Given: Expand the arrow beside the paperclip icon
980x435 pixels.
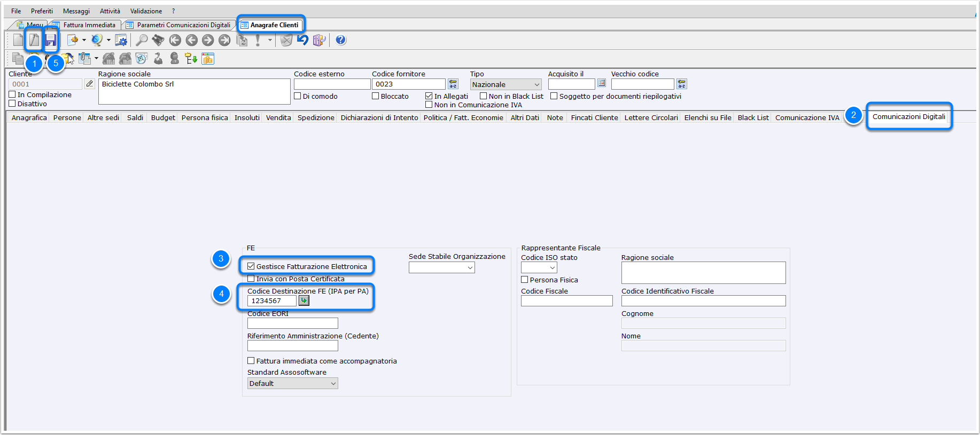Looking at the screenshot, I should (x=96, y=59).
